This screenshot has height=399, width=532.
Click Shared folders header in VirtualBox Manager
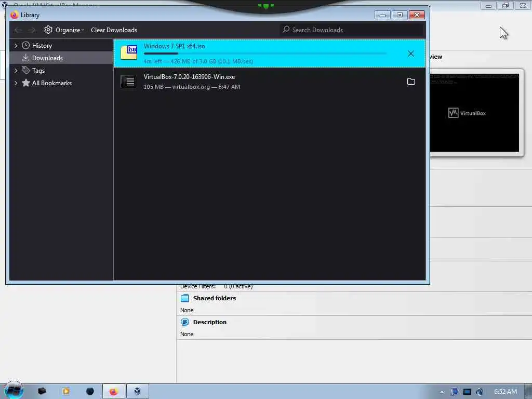tap(215, 298)
